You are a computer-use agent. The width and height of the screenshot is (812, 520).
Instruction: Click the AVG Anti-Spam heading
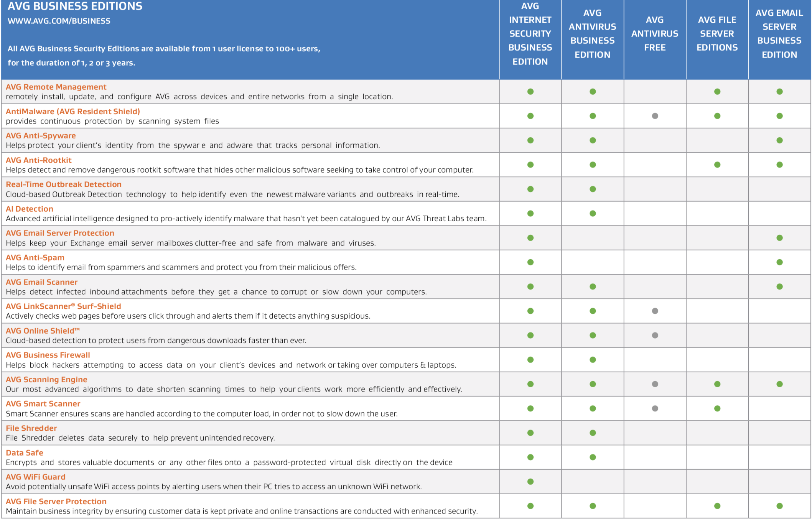click(x=35, y=258)
